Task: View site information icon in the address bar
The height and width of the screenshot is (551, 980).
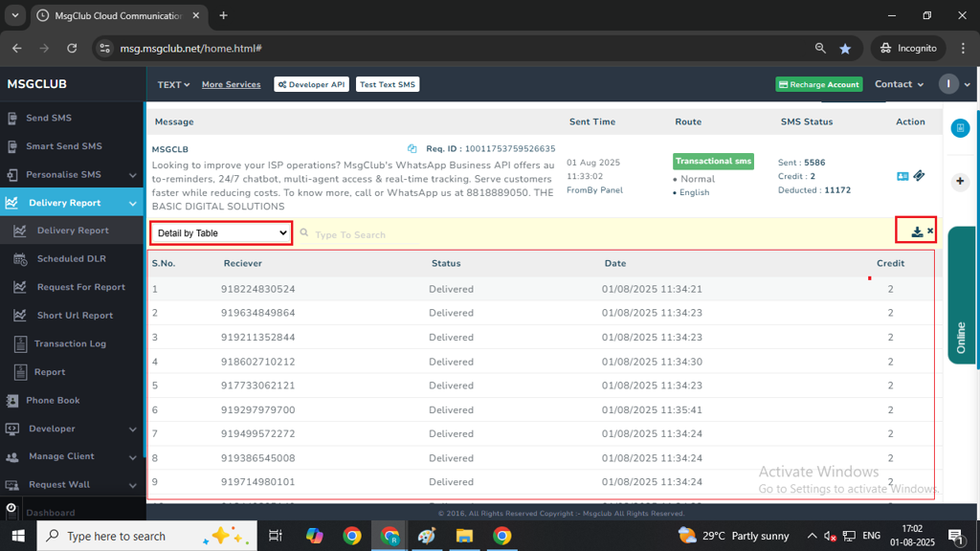Action: coord(105,48)
